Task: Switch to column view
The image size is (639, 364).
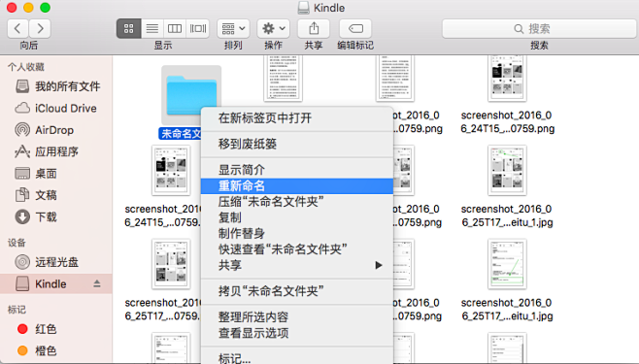Action: [x=175, y=28]
